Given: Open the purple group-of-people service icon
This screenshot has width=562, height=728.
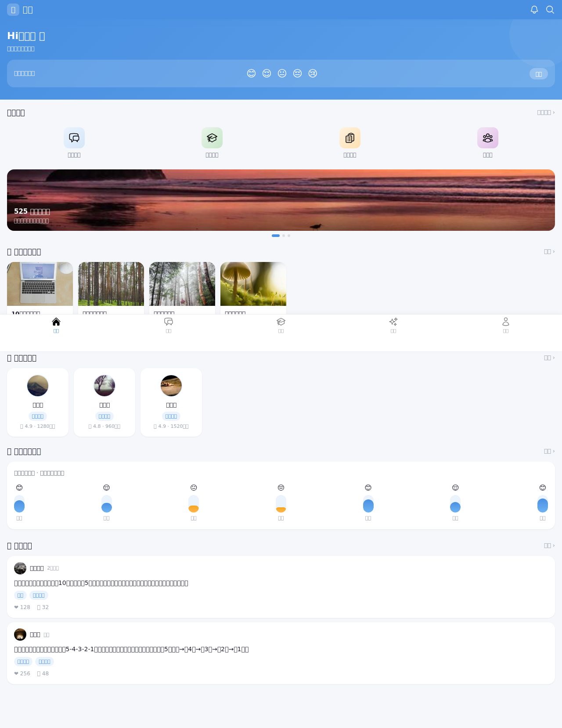Looking at the screenshot, I should [488, 138].
